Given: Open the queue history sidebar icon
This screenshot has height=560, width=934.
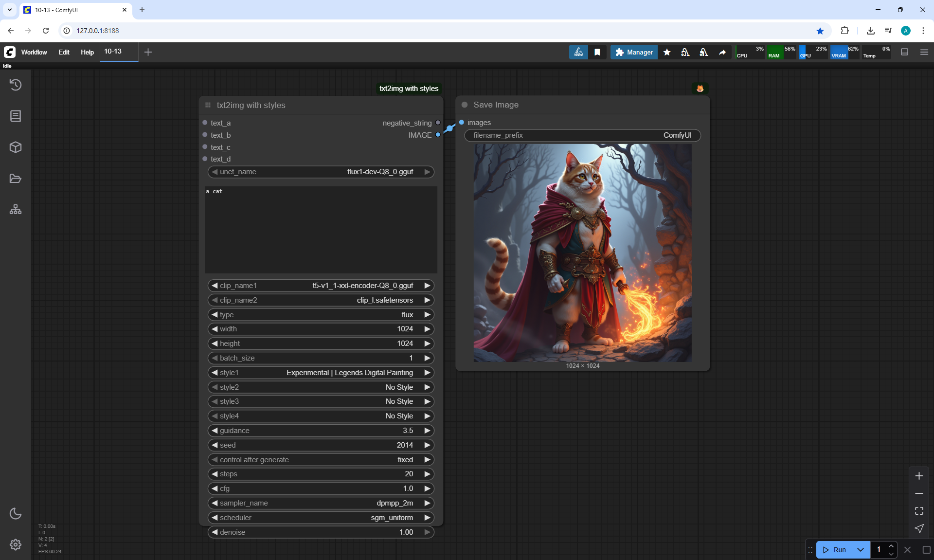Looking at the screenshot, I should pyautogui.click(x=16, y=85).
